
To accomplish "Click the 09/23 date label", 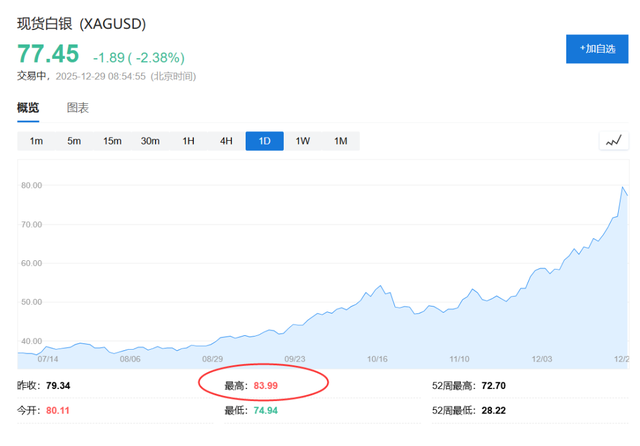I will [x=295, y=359].
